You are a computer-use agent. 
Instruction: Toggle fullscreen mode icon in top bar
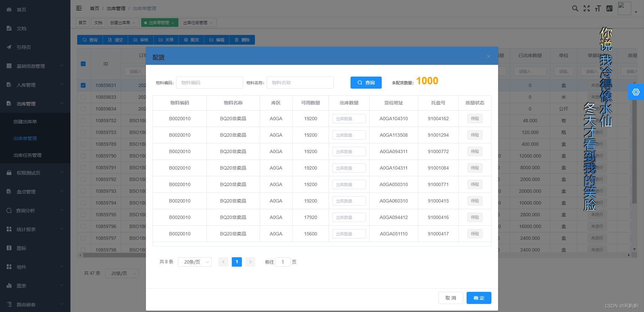pos(586,8)
